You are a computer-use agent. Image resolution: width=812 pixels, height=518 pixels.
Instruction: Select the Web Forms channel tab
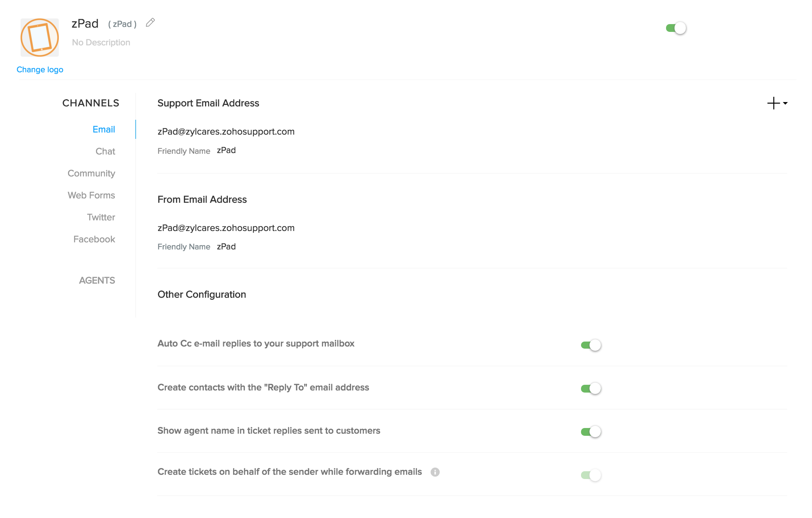click(x=91, y=195)
